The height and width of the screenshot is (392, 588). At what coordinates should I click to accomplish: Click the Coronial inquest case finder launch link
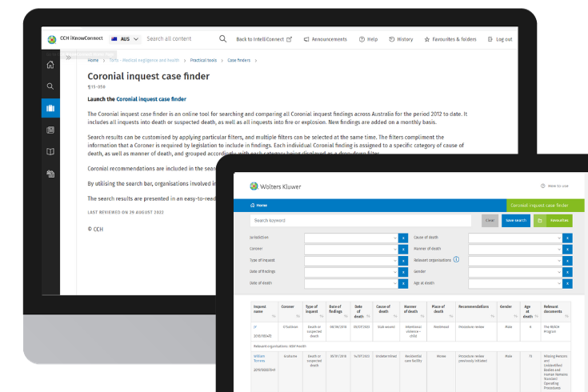[151, 99]
